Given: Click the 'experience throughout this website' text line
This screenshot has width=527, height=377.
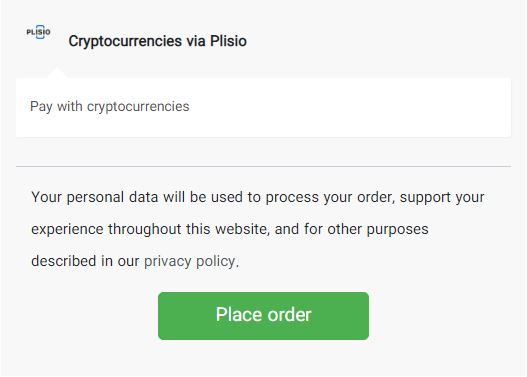Looking at the screenshot, I should pyautogui.click(x=150, y=229).
